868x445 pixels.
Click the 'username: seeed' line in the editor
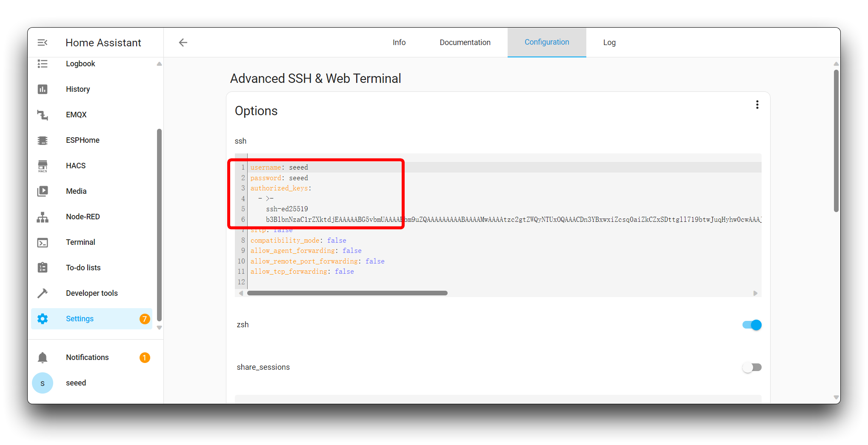279,167
